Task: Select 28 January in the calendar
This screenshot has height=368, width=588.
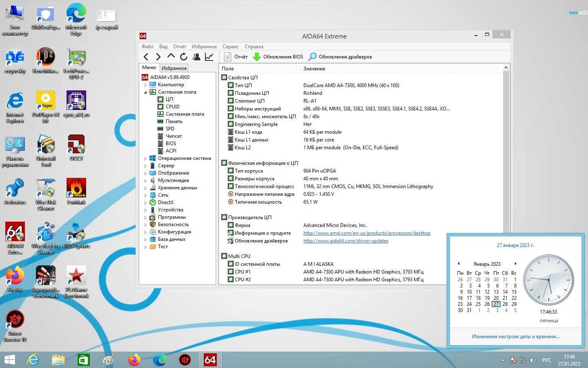Action: tap(505, 304)
